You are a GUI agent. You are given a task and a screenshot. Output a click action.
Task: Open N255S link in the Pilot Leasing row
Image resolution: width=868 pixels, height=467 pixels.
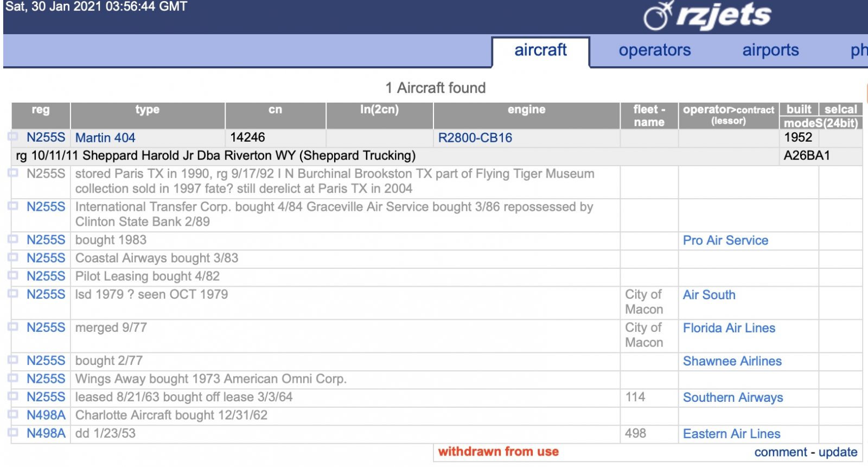coord(46,276)
